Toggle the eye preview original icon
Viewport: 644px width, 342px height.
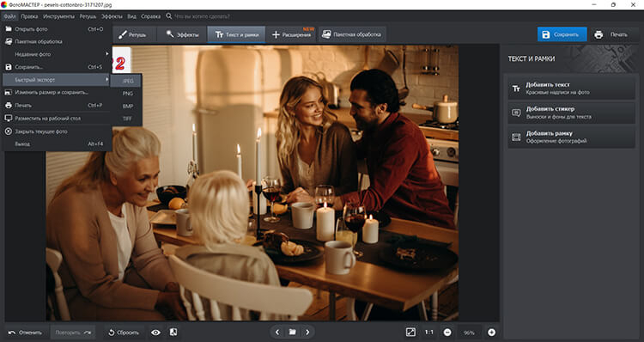coord(155,333)
